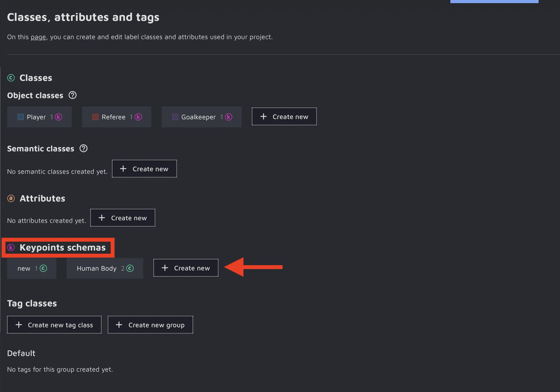Click the keypoint icon on the Player class
Viewport: 560px width, 392px height.
point(58,117)
